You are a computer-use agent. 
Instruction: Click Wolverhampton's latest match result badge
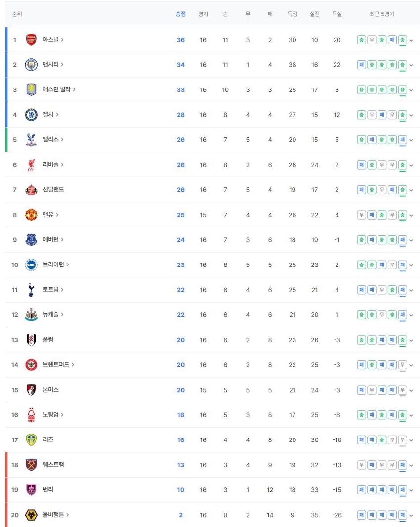click(402, 515)
